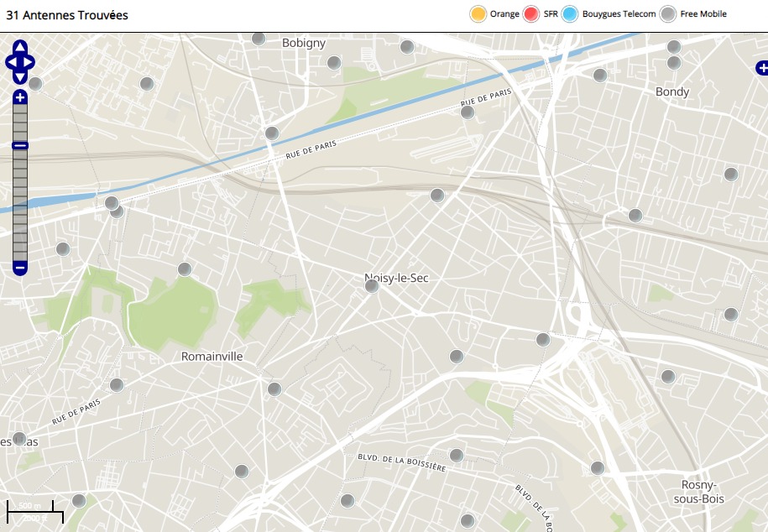Pan the map down with arrow
Image resolution: width=768 pixels, height=532 pixels.
(x=20, y=77)
